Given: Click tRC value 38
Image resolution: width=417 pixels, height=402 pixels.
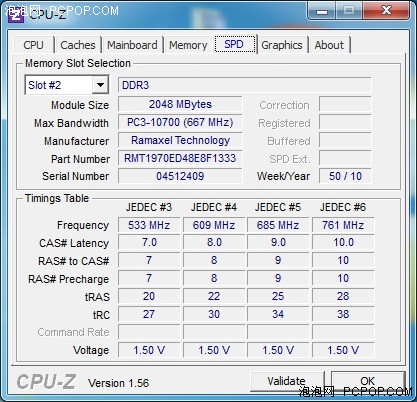Looking at the screenshot, I should coord(343,314).
